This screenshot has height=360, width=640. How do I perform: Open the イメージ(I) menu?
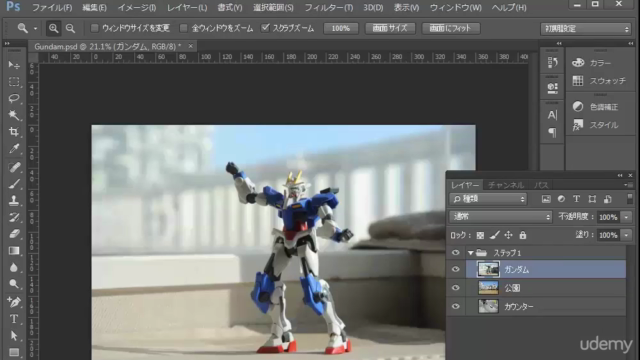click(x=137, y=8)
